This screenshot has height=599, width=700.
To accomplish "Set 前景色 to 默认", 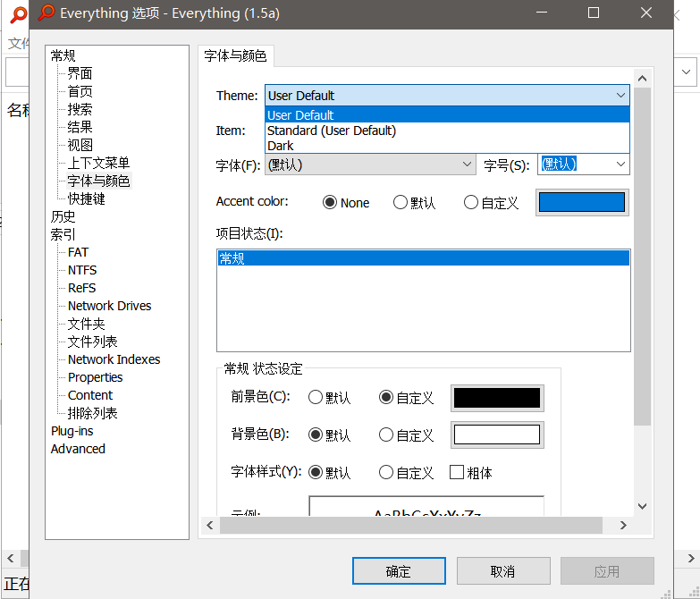I will (x=330, y=397).
